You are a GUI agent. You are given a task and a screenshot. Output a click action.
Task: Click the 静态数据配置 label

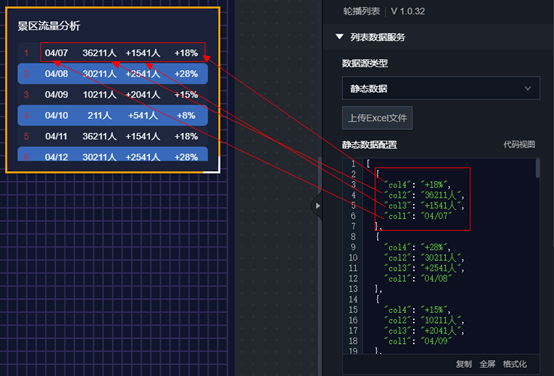click(x=370, y=145)
